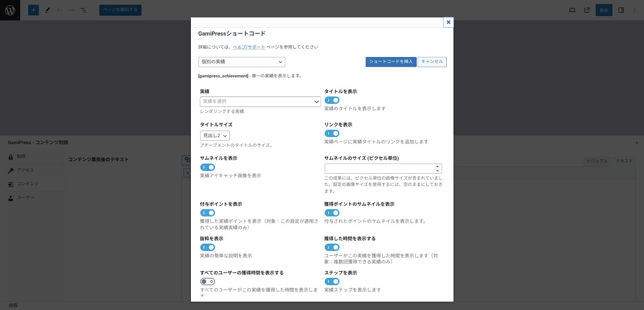Open the 実績を選択 dropdown
This screenshot has width=644, height=310.
[x=260, y=102]
